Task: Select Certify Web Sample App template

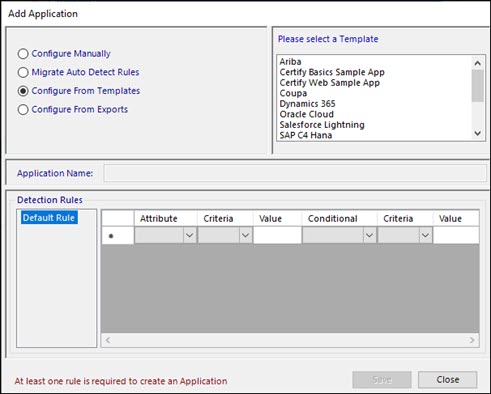Action: (330, 83)
